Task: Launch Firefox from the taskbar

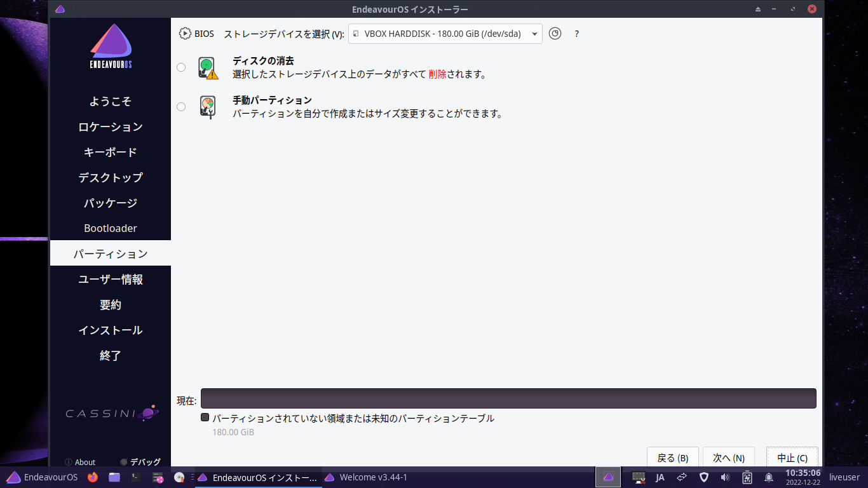Action: pos(93,477)
